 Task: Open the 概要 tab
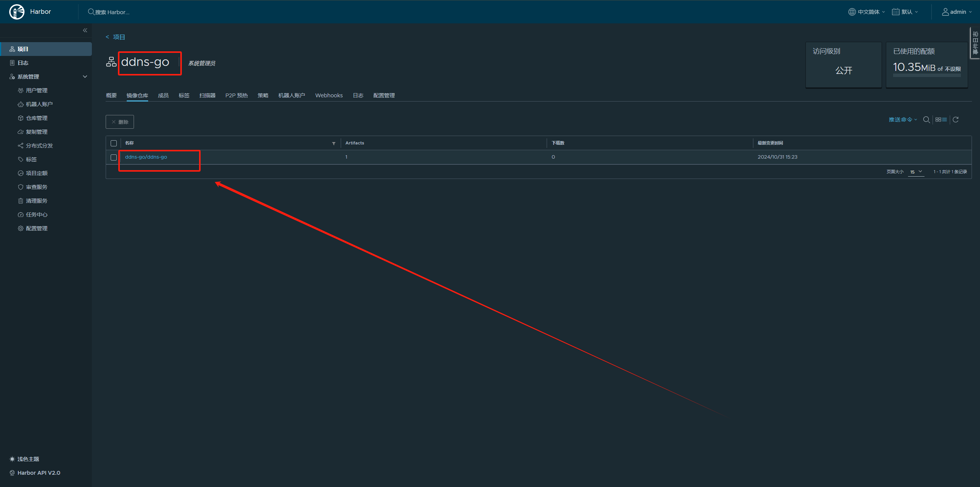click(111, 95)
